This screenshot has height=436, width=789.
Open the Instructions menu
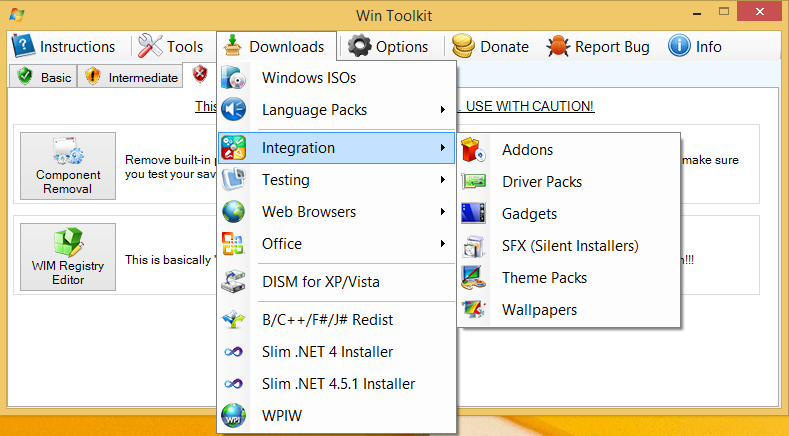(64, 46)
